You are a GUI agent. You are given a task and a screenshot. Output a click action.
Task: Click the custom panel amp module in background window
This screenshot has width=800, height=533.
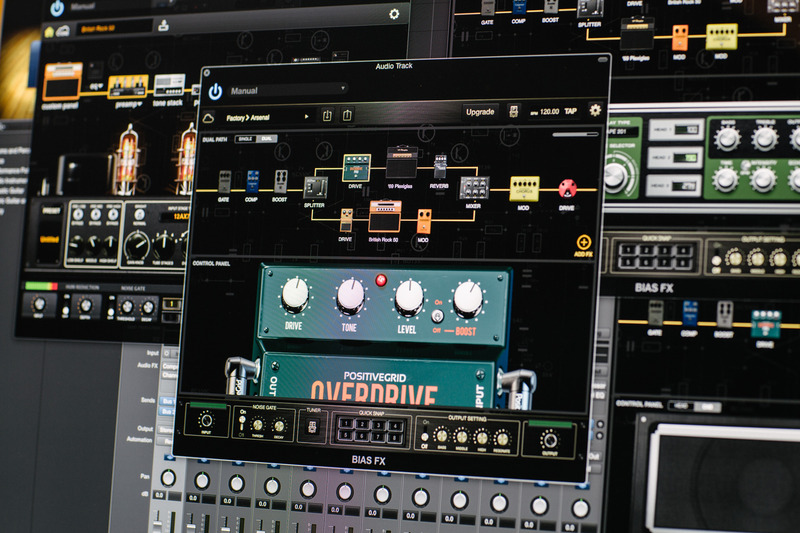pos(62,82)
